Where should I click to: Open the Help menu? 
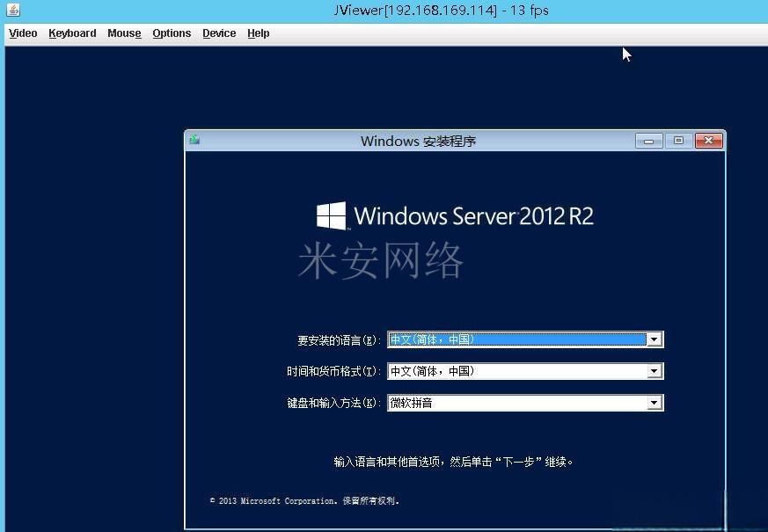click(258, 33)
